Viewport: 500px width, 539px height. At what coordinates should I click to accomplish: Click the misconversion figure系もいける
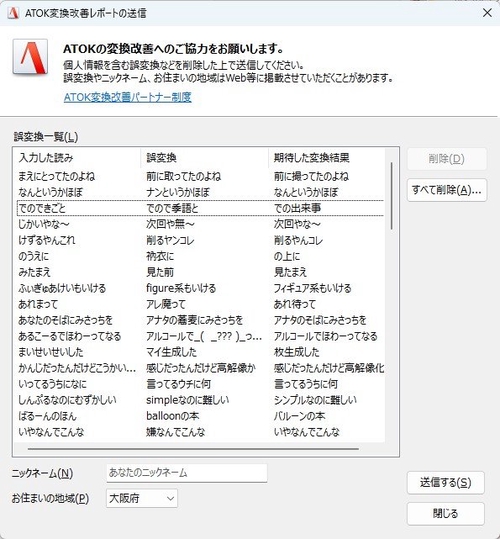tap(181, 288)
